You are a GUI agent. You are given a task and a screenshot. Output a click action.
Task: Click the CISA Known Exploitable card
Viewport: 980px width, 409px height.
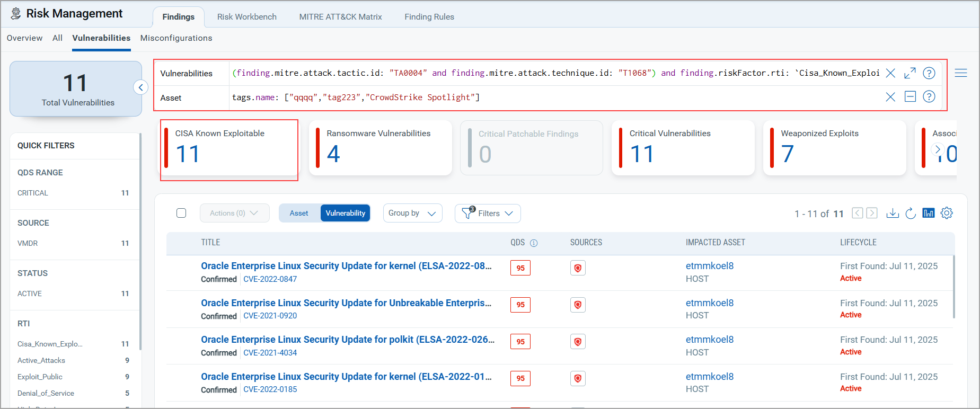[229, 148]
